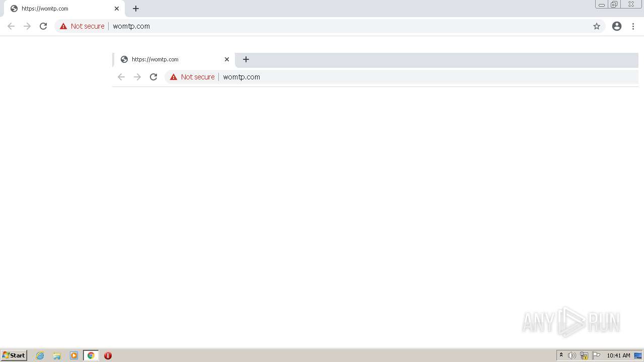Open Windows Explorer folder from taskbar
The height and width of the screenshot is (362, 644).
(x=57, y=355)
